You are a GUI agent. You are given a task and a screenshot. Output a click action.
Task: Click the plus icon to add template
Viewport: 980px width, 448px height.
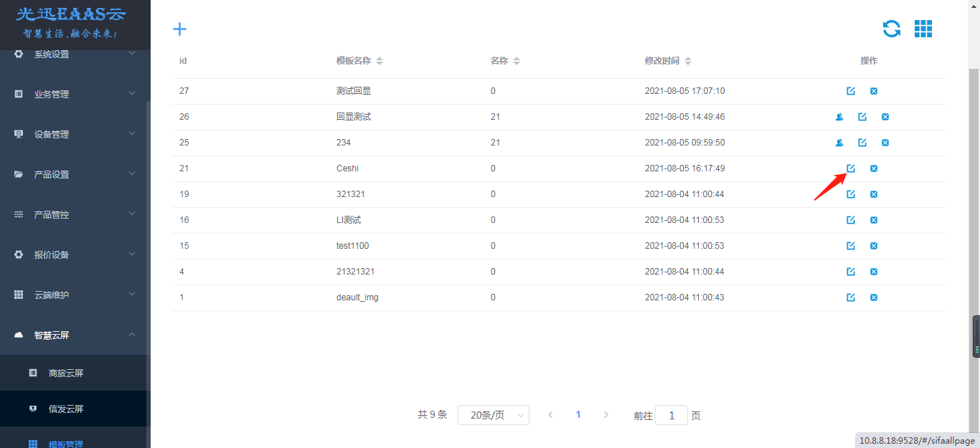[x=179, y=29]
